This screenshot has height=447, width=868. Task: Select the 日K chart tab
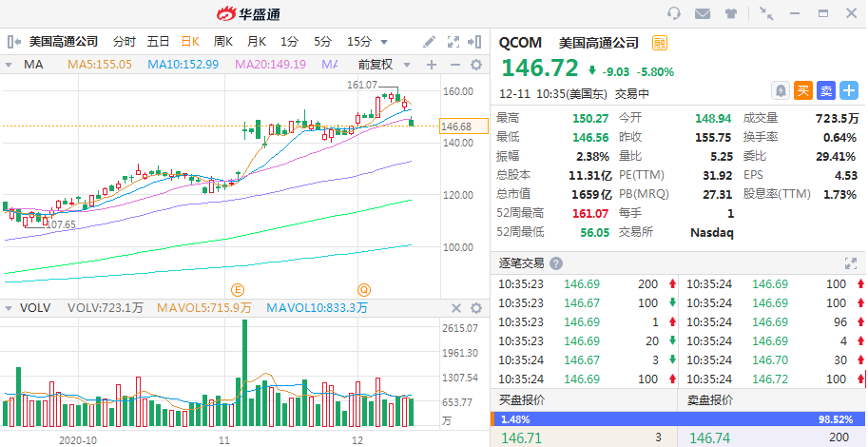point(190,42)
